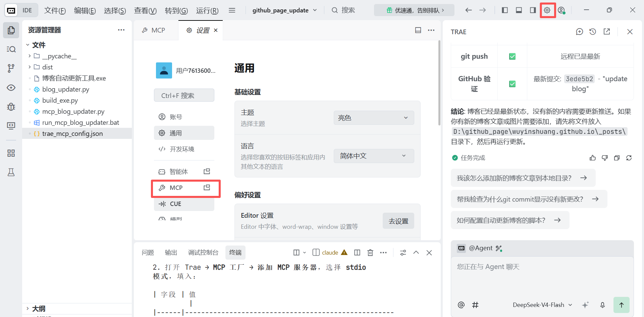Screen dimensions: 644x317
Task: Expand the dist folder
Action: 30,67
